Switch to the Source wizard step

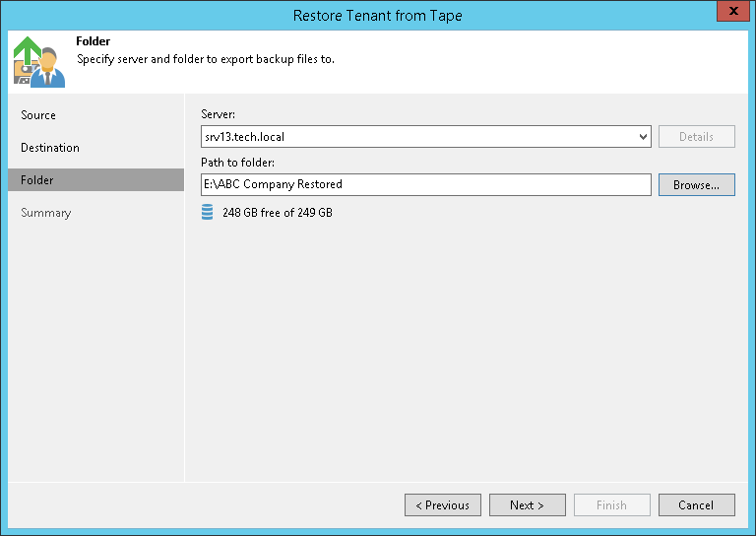click(38, 115)
